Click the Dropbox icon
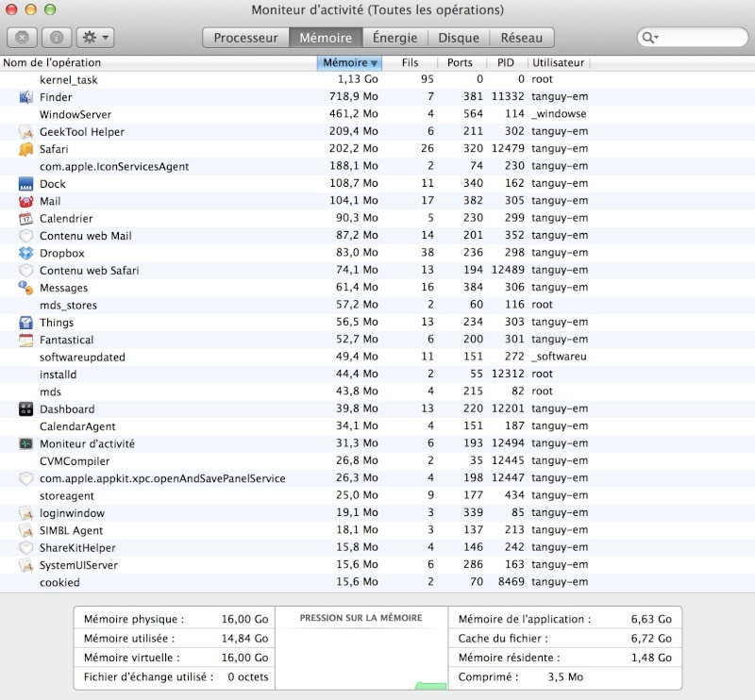Screen dimensions: 755x700 coord(26,253)
